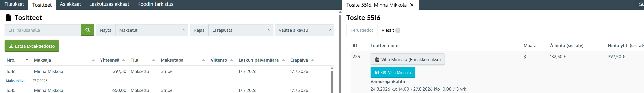Sort by Maksutapa column arrow

point(203,60)
